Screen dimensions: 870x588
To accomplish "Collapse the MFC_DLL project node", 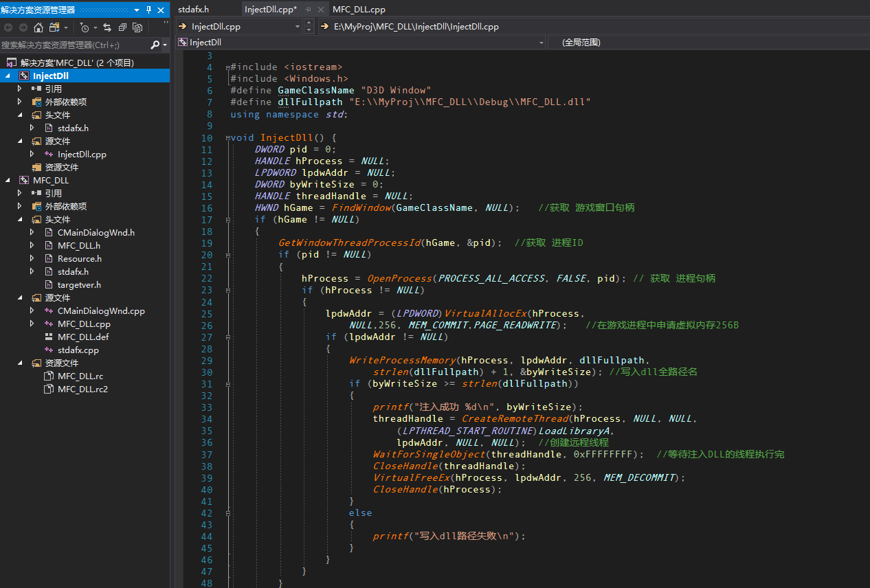I will pos(7,180).
